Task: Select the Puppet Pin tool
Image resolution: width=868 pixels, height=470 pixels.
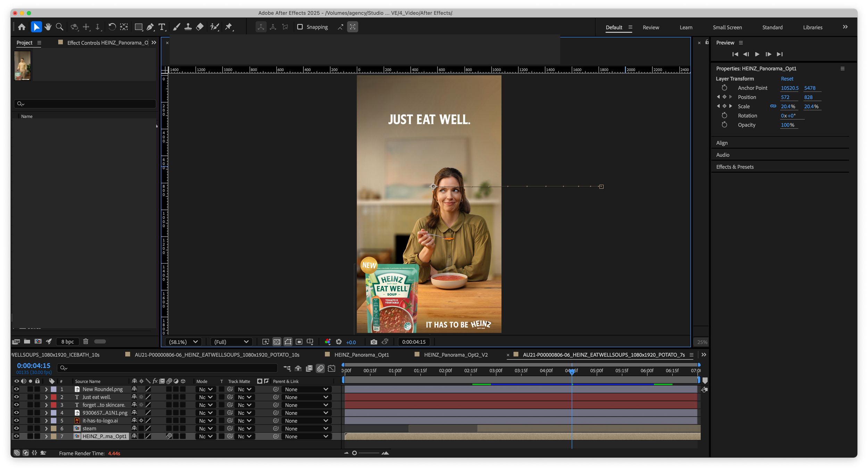Action: 229,27
